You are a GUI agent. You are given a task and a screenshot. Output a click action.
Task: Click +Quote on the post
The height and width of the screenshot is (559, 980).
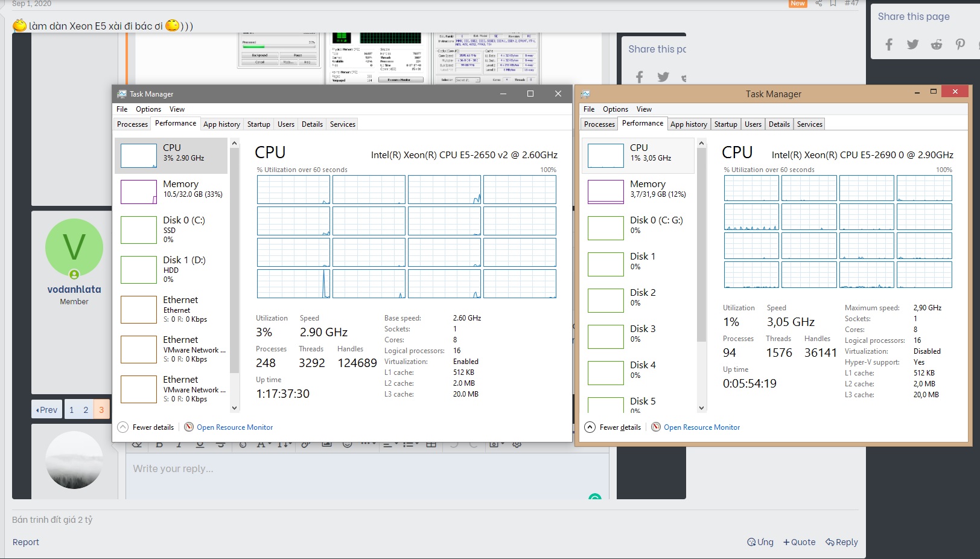(799, 542)
